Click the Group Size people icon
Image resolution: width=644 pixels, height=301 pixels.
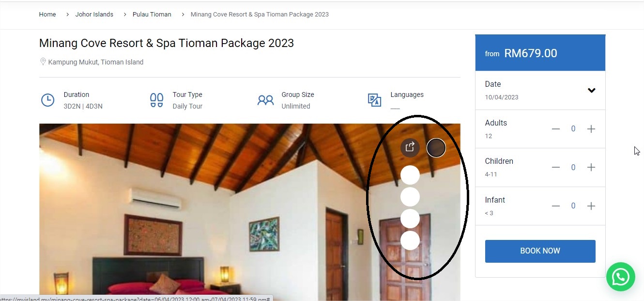click(265, 100)
